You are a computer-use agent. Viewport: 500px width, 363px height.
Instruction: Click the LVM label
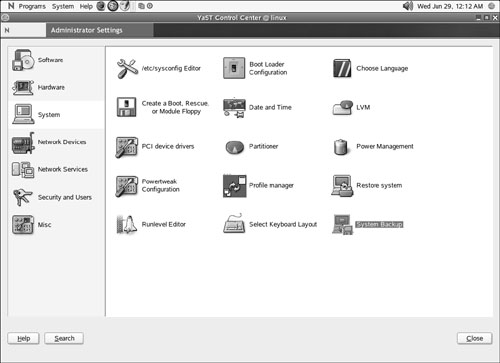(x=363, y=107)
